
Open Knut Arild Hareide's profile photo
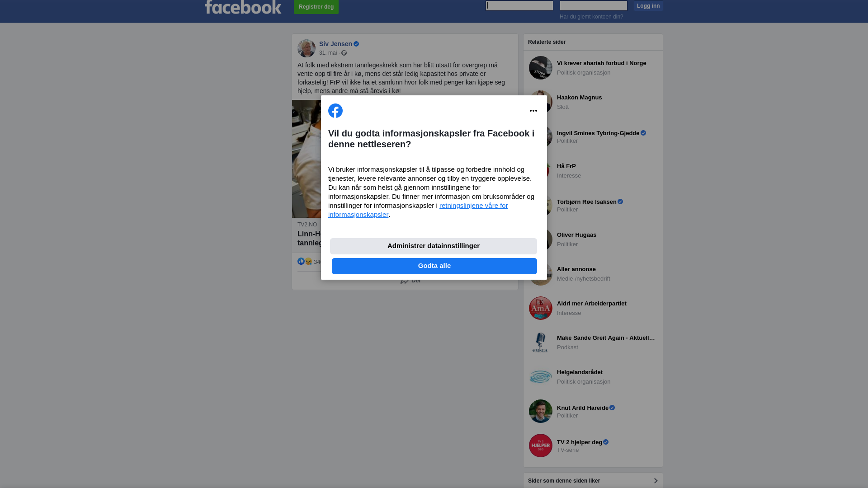point(541,411)
